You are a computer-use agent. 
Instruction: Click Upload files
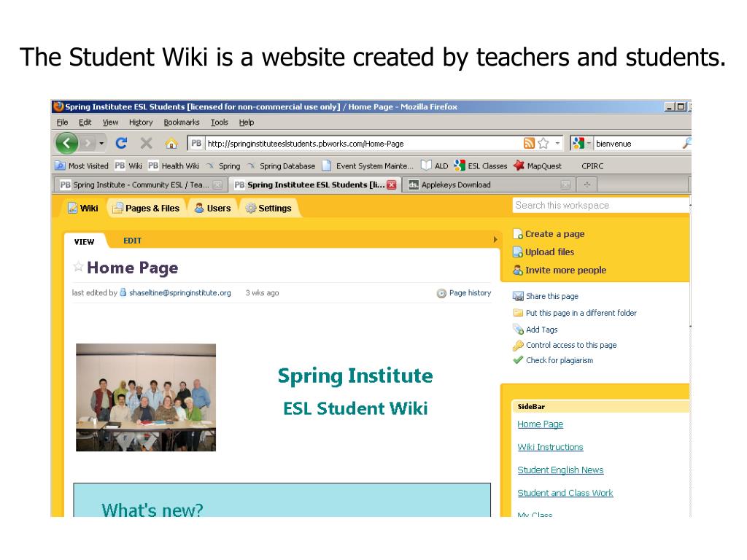pyautogui.click(x=543, y=252)
